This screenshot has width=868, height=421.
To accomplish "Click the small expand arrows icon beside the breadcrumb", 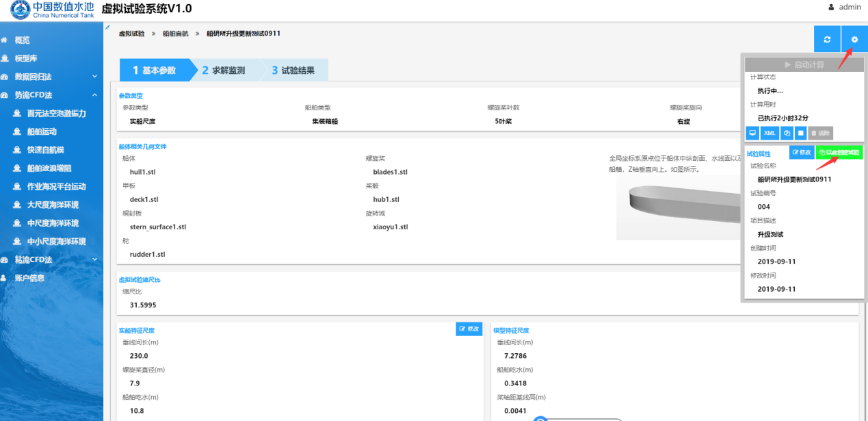I will (x=107, y=27).
